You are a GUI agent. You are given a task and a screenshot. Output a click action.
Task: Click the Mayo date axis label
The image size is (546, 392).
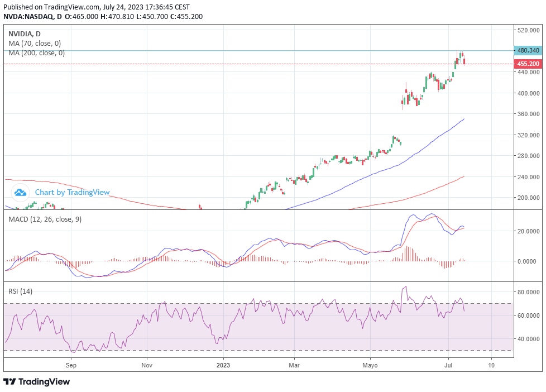pyautogui.click(x=370, y=365)
